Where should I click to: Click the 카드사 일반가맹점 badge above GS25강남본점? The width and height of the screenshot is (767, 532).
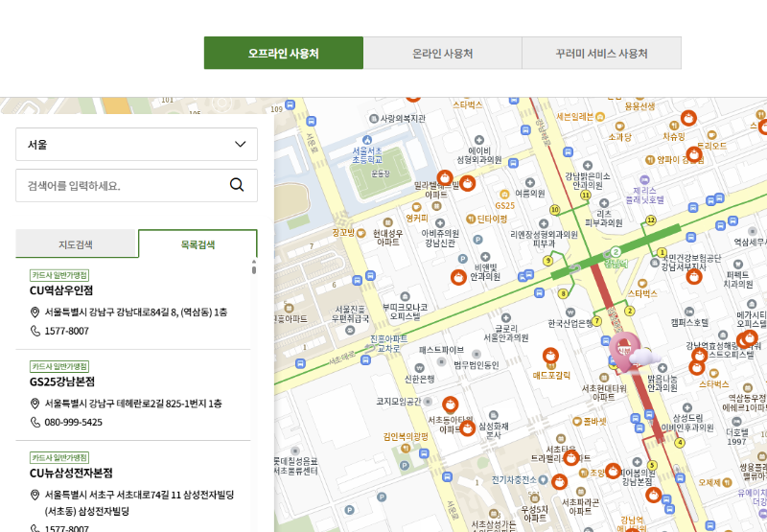click(x=59, y=366)
